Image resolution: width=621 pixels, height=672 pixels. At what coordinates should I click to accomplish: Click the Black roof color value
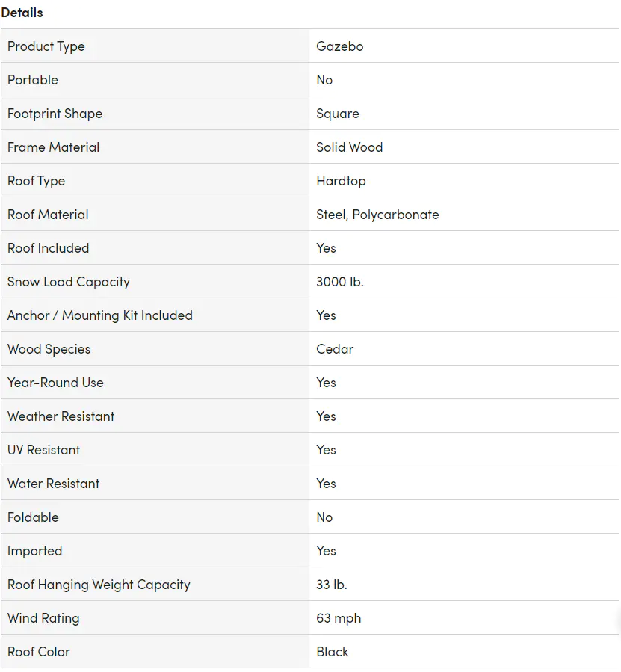(x=333, y=652)
